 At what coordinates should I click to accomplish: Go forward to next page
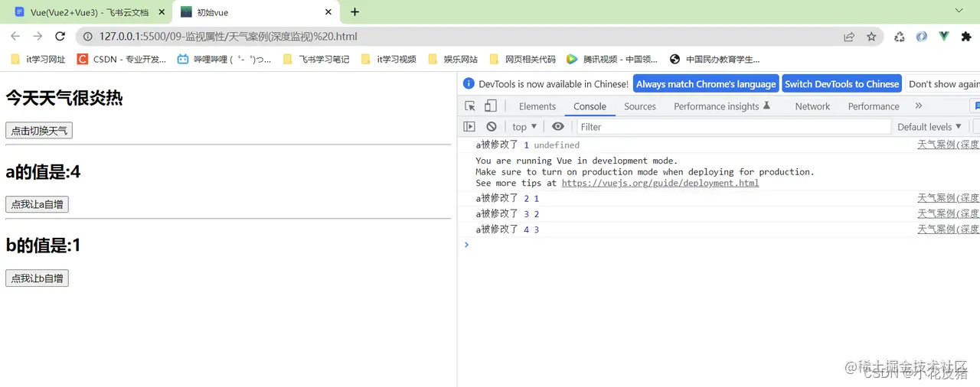tap(38, 37)
